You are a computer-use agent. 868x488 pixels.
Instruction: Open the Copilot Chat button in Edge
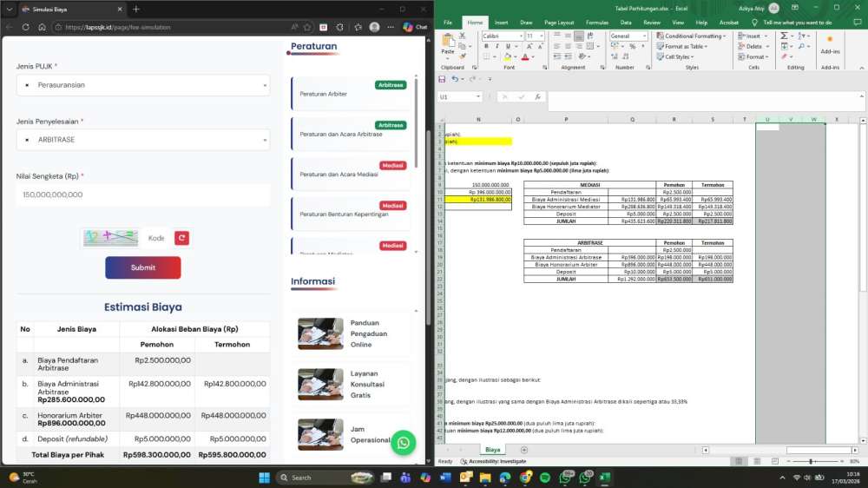(x=415, y=27)
